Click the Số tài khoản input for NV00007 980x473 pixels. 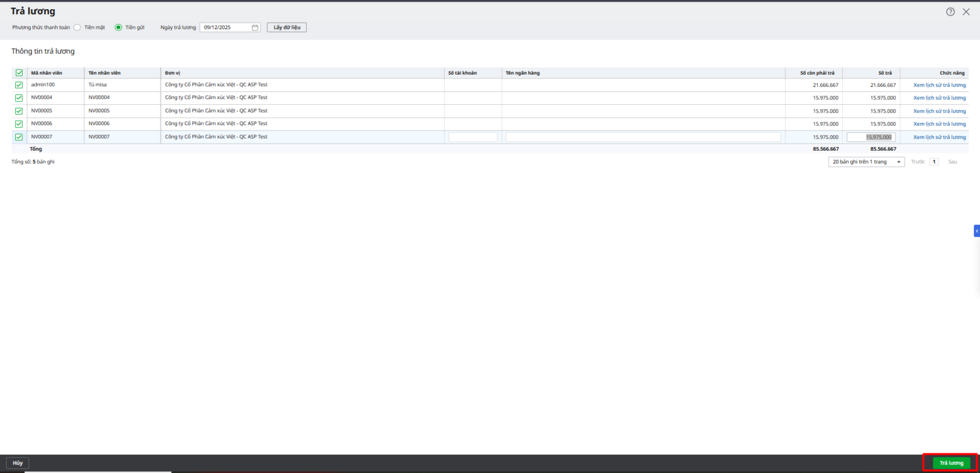click(x=473, y=137)
